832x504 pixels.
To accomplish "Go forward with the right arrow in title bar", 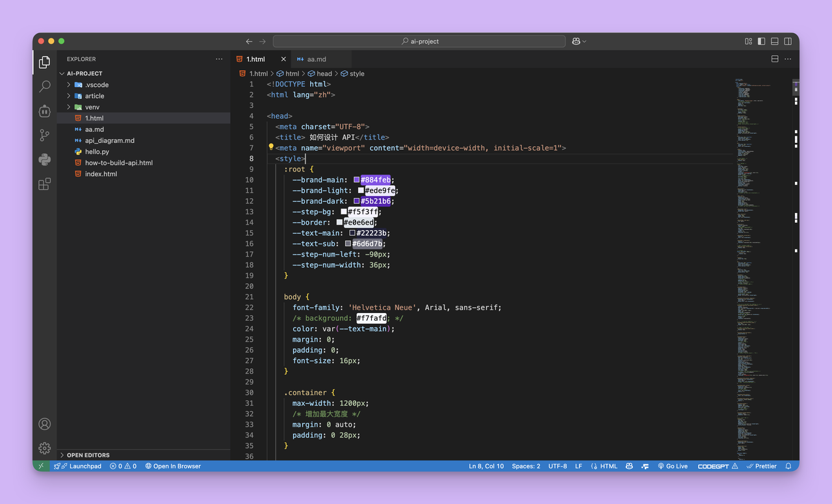I will (263, 42).
